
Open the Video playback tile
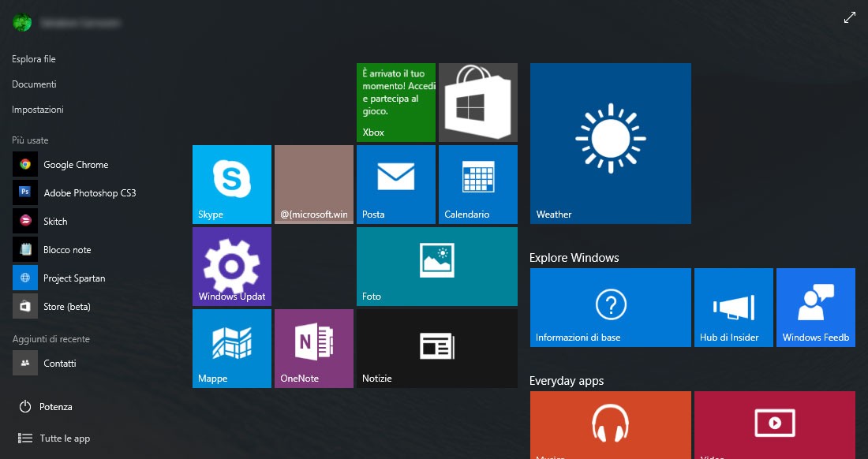pos(774,425)
